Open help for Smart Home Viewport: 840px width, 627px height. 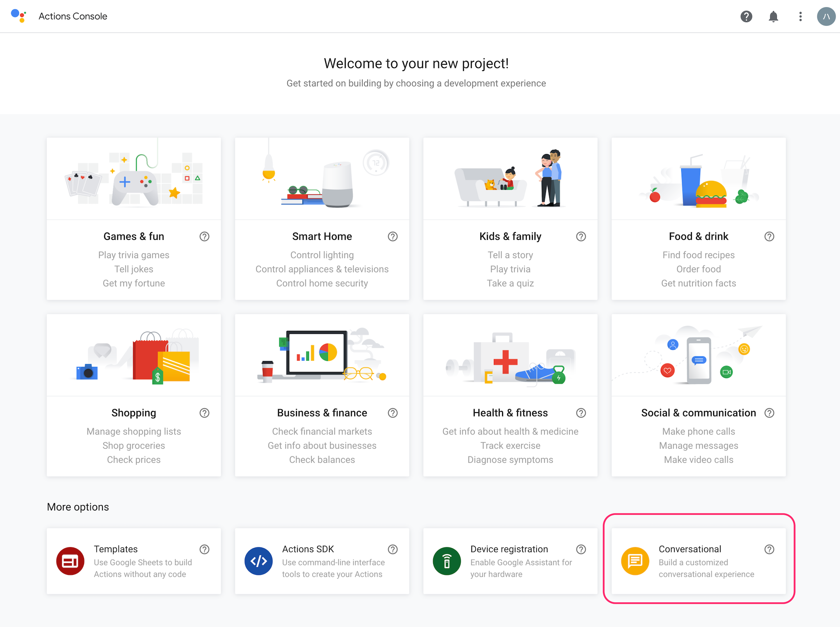[393, 237]
